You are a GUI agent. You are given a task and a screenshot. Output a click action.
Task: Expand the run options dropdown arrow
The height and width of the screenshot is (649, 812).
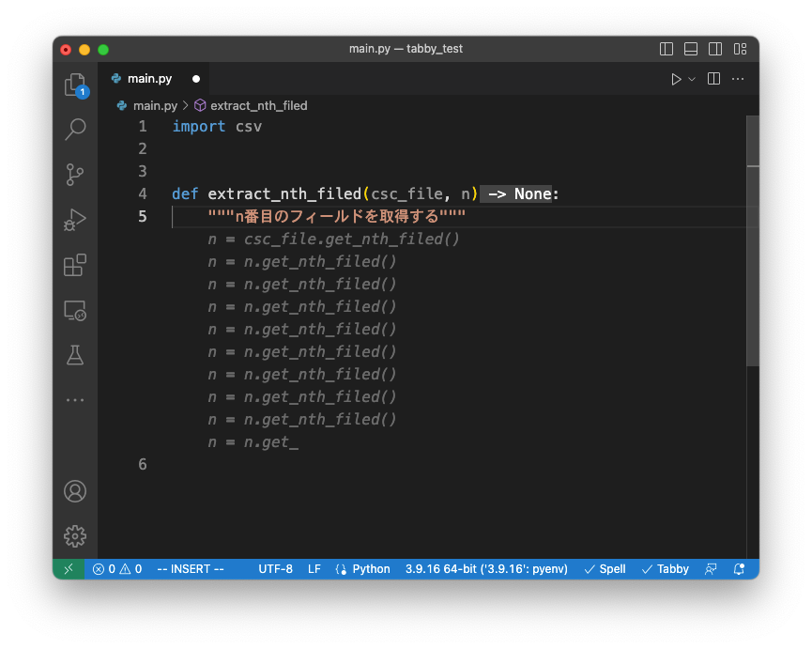(692, 79)
